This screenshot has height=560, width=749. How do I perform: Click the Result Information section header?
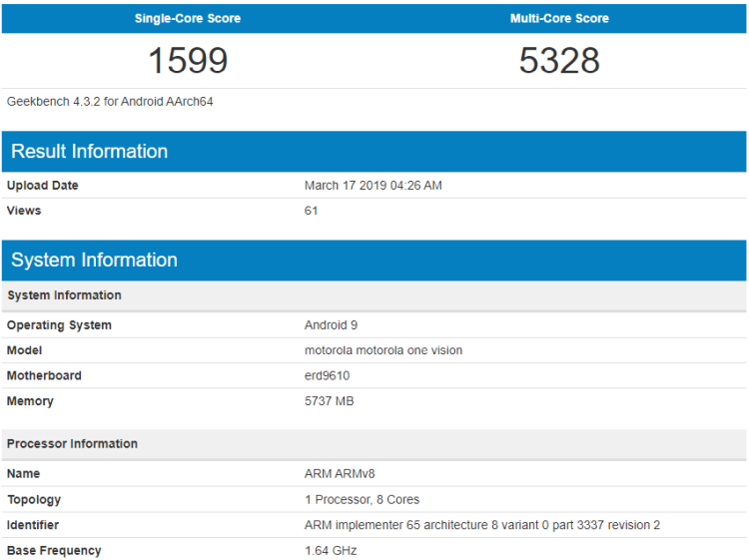click(x=90, y=152)
